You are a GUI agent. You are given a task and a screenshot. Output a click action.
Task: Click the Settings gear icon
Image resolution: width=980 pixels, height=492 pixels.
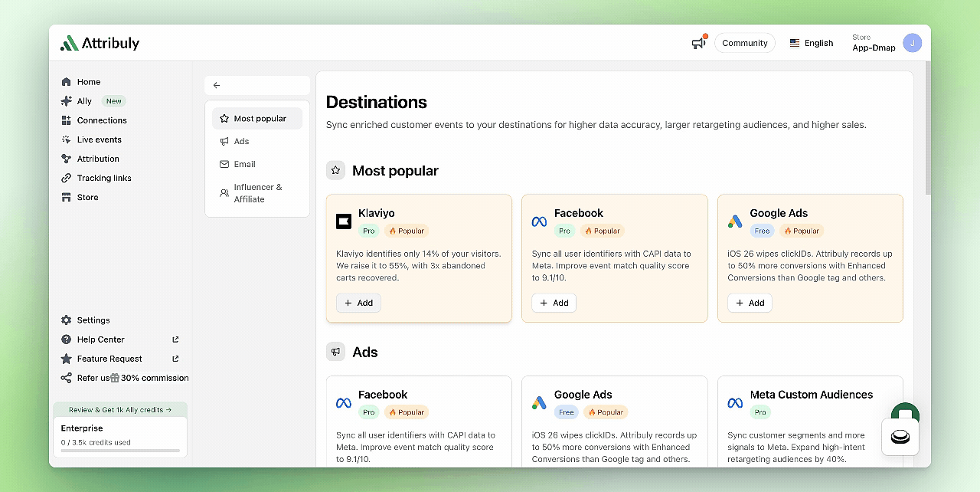(x=67, y=320)
